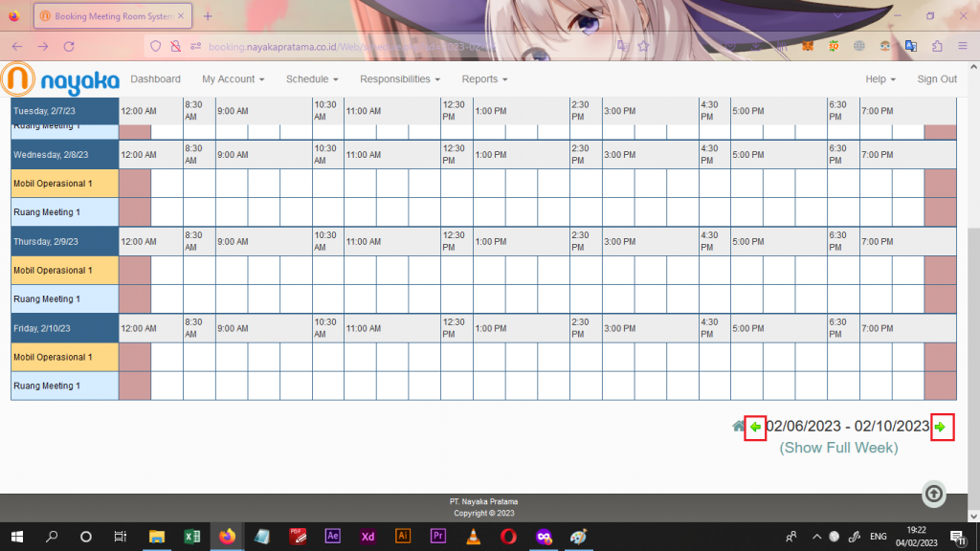Expand the Schedule dropdown menu
Screen dimensions: 980x551
tap(312, 79)
